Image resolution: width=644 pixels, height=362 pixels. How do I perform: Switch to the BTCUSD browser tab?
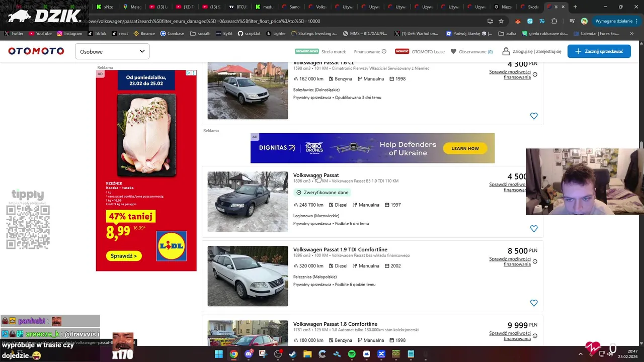(x=238, y=7)
